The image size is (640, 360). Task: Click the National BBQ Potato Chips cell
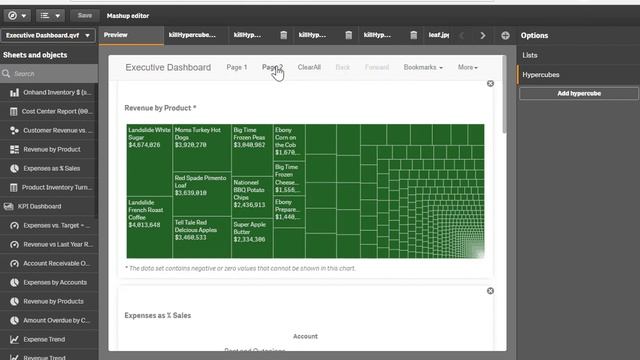click(x=252, y=197)
